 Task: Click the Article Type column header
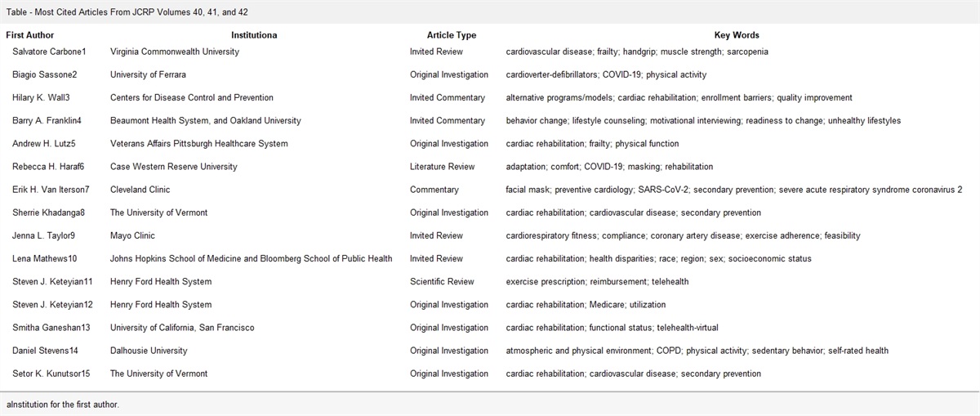451,35
